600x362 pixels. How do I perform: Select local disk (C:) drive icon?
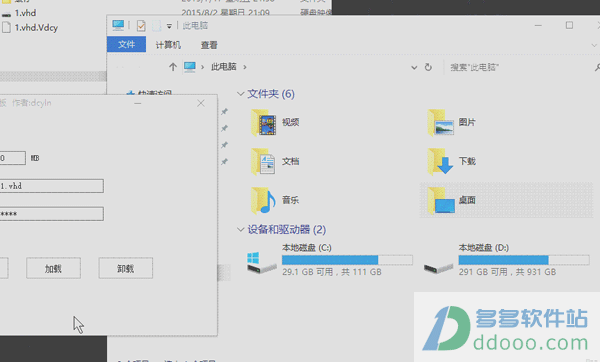tap(262, 263)
